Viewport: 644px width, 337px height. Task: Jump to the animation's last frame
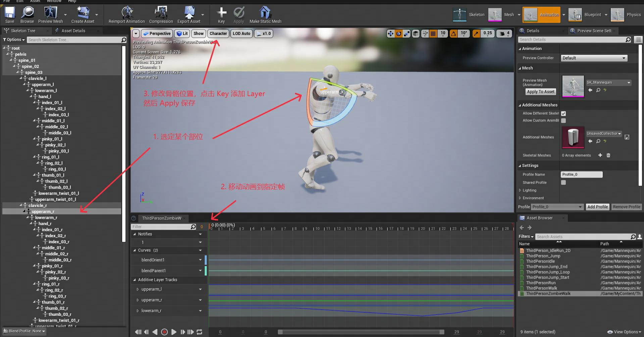click(191, 332)
